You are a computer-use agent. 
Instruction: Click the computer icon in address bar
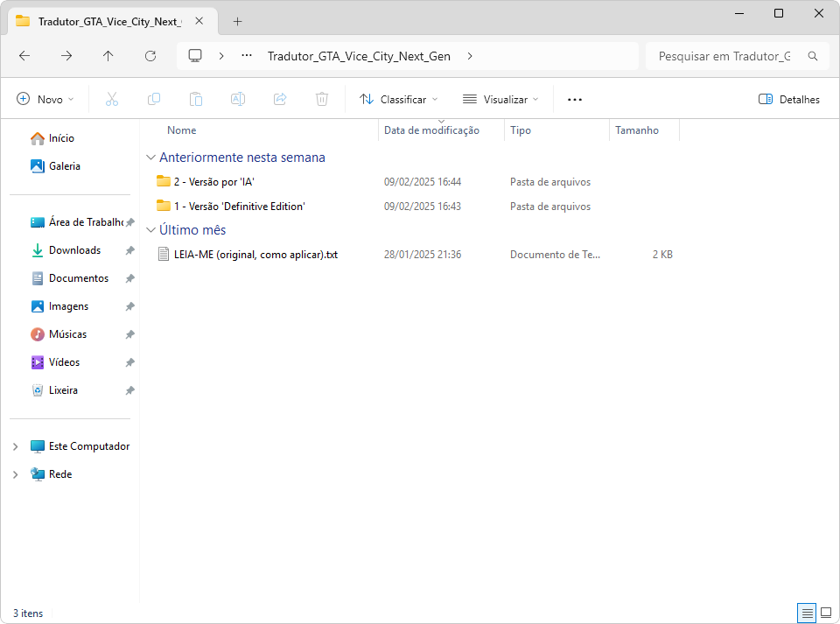click(195, 56)
